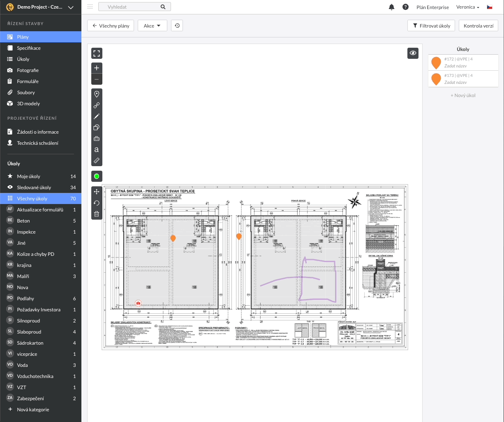This screenshot has width=504, height=422.
Task: Open the 3D modely section
Action: coord(28,104)
